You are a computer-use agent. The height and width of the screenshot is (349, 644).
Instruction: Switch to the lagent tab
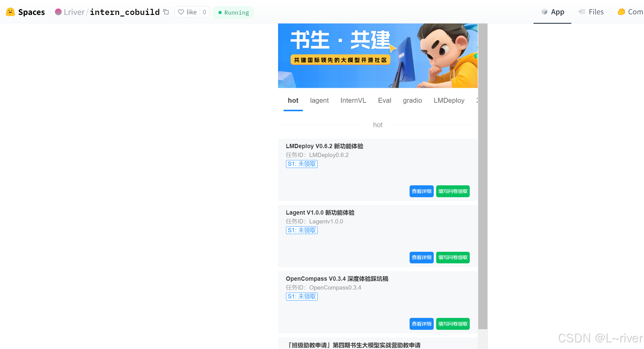coord(319,101)
